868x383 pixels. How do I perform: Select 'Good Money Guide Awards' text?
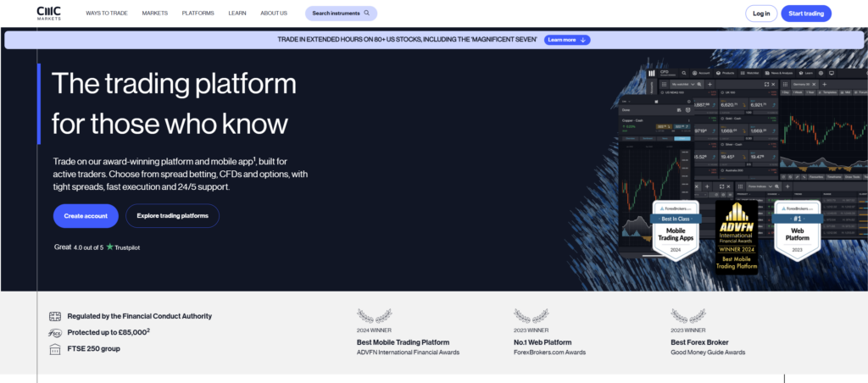click(x=708, y=352)
